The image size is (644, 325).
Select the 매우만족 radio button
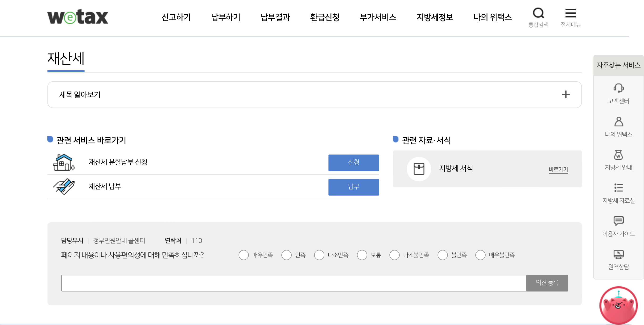[244, 255]
